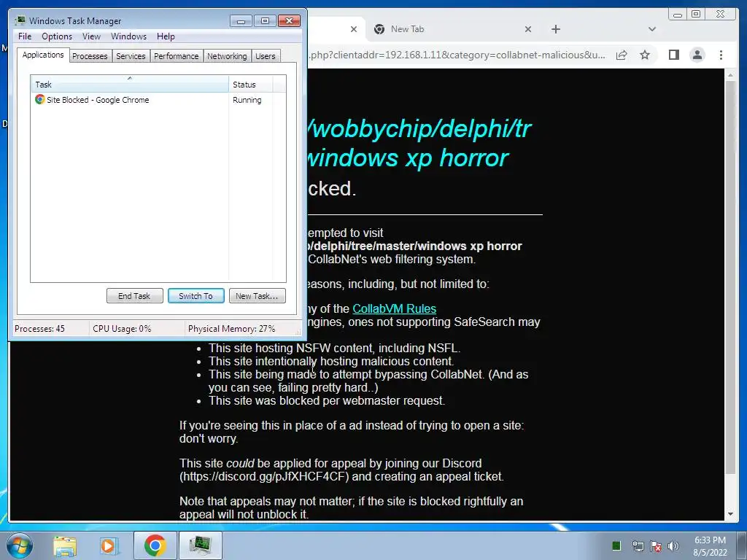Viewport: 747px width, 560px height.
Task: Launch Windows Media Player from taskbar
Action: click(x=108, y=545)
